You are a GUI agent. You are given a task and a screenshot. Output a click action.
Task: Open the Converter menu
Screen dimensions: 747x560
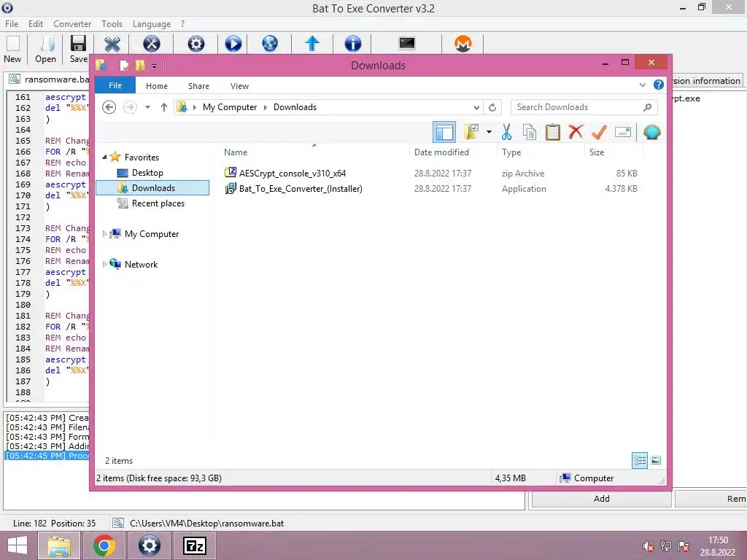click(72, 24)
